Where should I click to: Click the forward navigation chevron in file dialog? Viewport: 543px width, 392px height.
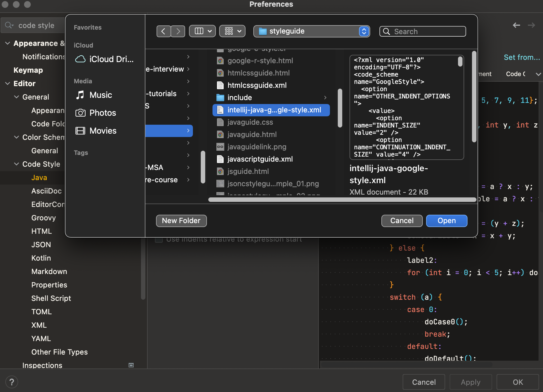(x=178, y=31)
